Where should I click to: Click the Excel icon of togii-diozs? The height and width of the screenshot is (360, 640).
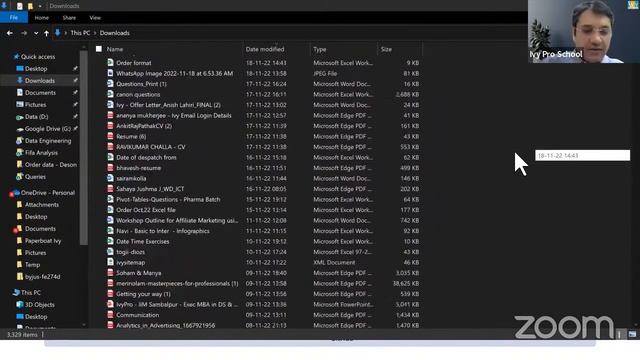coord(110,252)
